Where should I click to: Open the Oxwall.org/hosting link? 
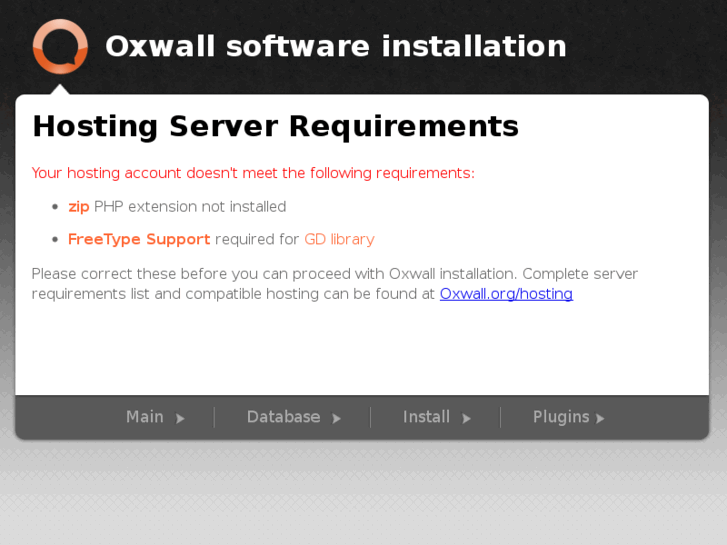[x=506, y=294]
